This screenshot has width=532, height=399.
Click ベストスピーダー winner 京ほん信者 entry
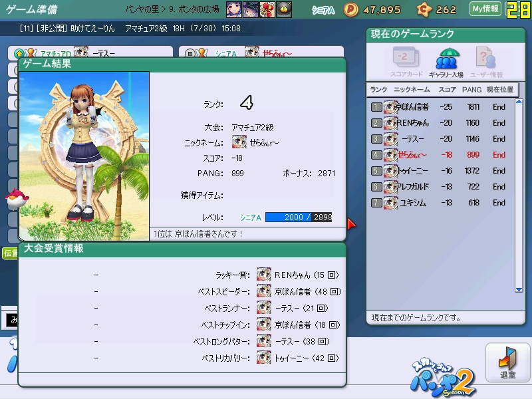[x=299, y=291]
